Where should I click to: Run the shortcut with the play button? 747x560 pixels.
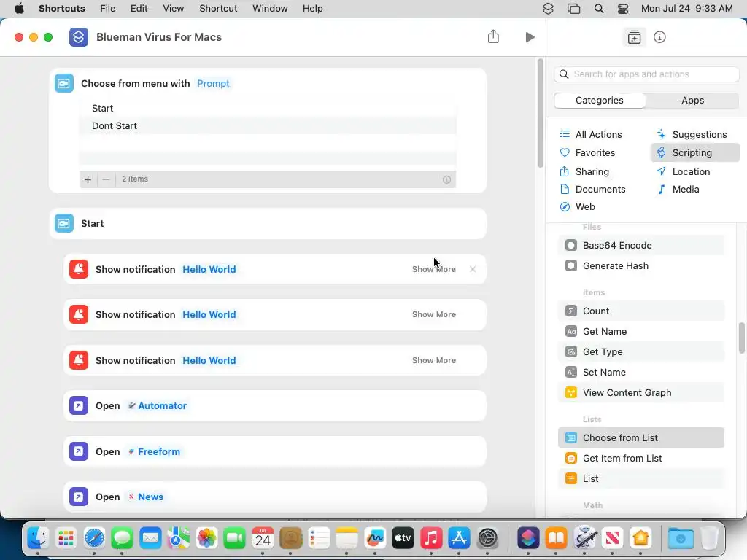[x=530, y=37]
